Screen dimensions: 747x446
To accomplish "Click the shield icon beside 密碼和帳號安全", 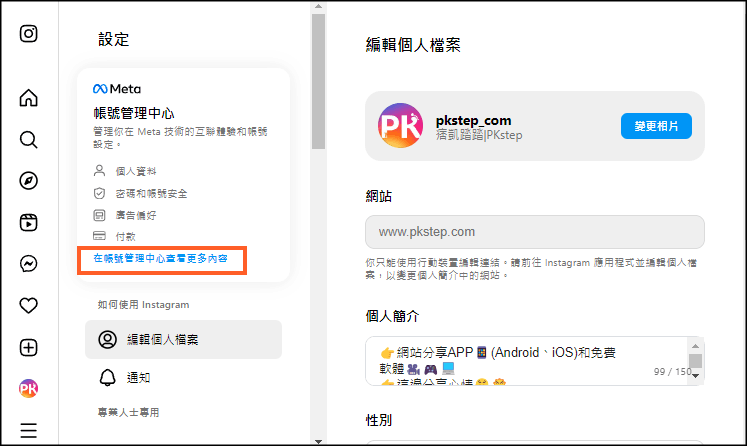I will [99, 193].
